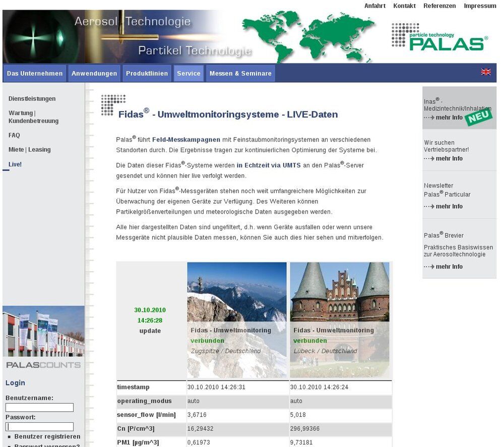Select Miete | Leasing in sidebar
Screen dimensions: 504x447
click(x=29, y=150)
